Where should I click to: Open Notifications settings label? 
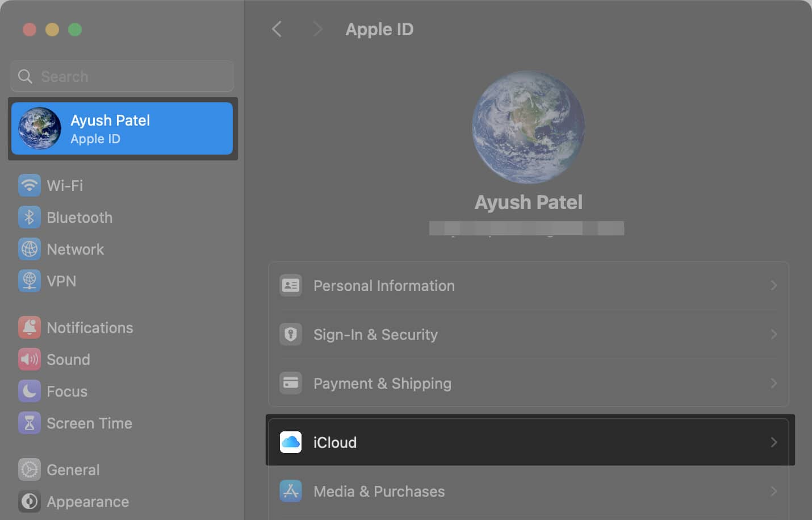(90, 327)
